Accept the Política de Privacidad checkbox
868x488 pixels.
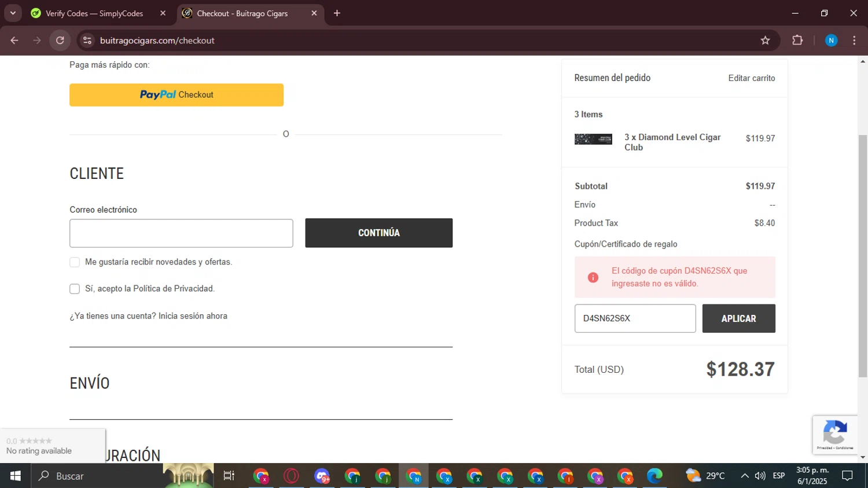point(75,289)
